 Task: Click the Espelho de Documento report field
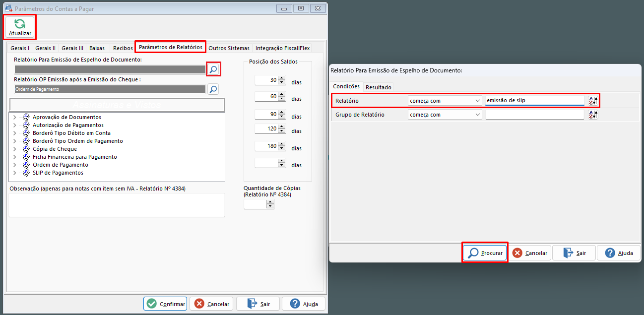click(110, 69)
